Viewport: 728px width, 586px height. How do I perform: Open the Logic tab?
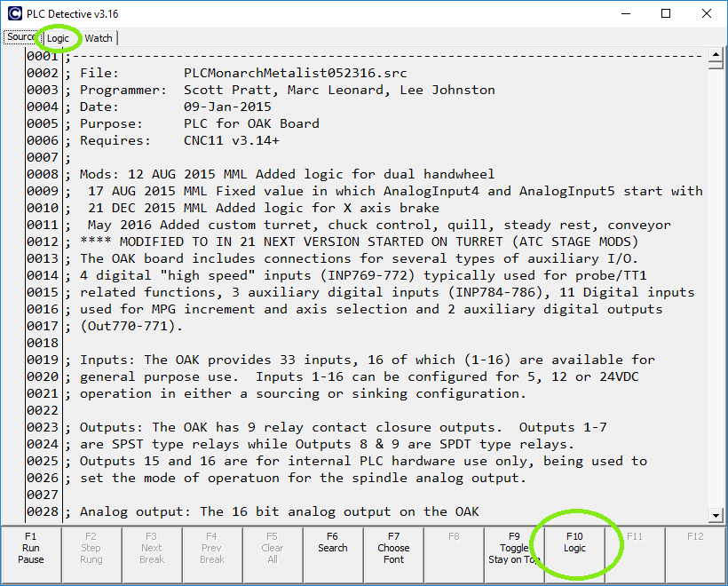click(59, 38)
